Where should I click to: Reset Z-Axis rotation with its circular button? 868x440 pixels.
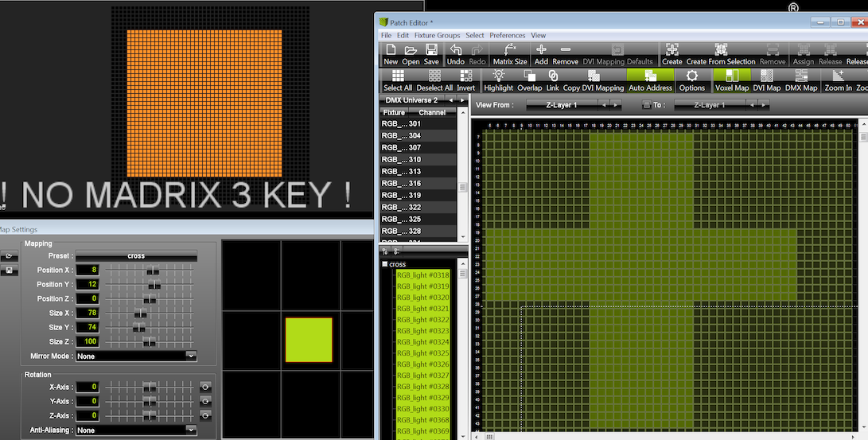tap(204, 415)
